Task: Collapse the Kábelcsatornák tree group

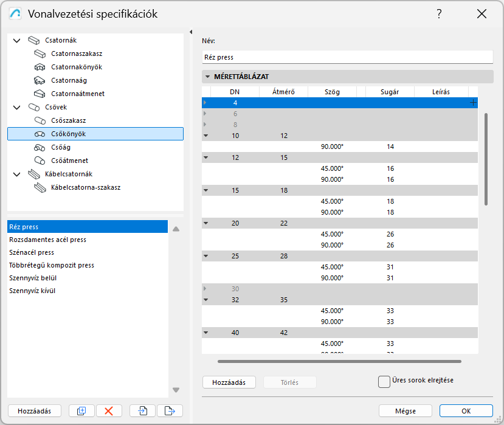Action: 16,174
